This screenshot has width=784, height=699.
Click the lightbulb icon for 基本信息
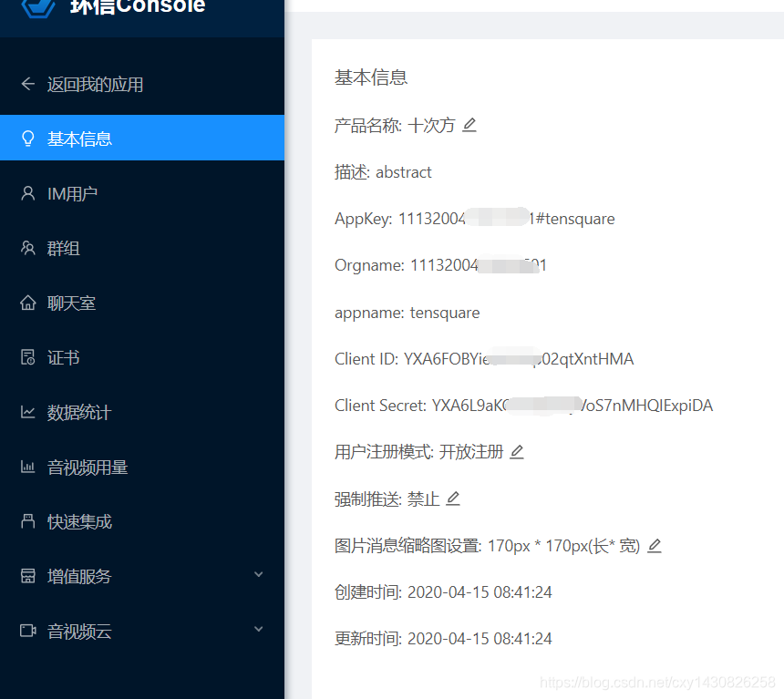pyautogui.click(x=28, y=139)
